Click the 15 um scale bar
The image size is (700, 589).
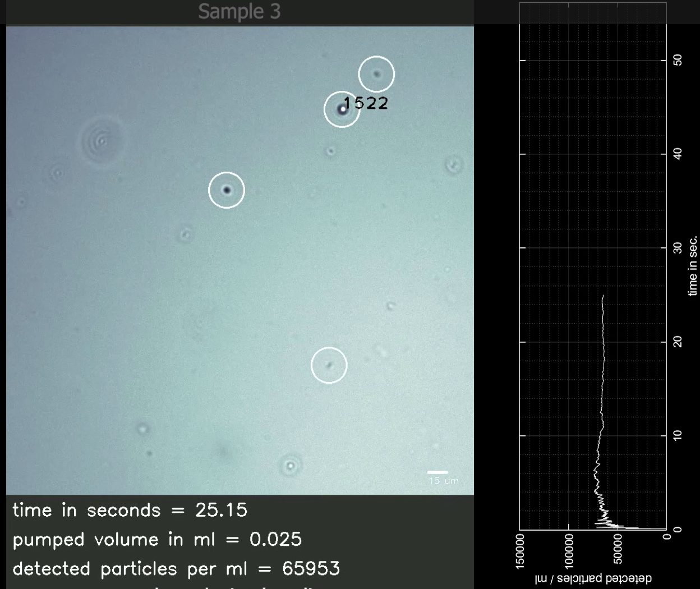437,473
